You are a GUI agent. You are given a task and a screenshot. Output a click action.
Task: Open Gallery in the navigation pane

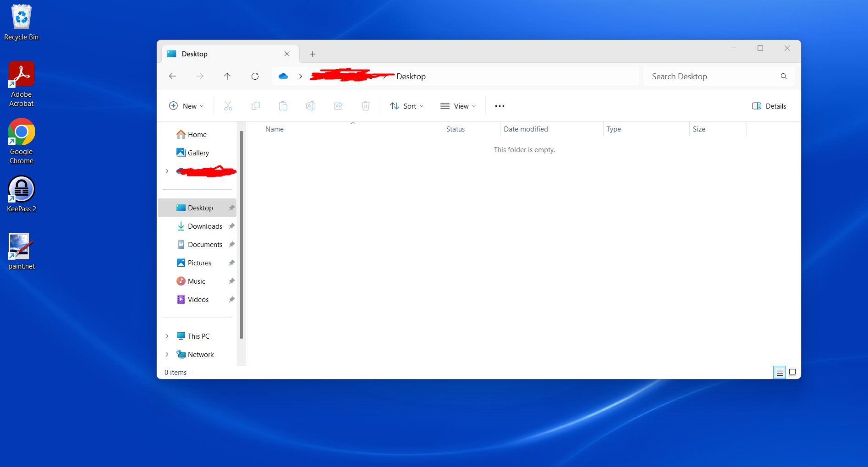tap(197, 153)
